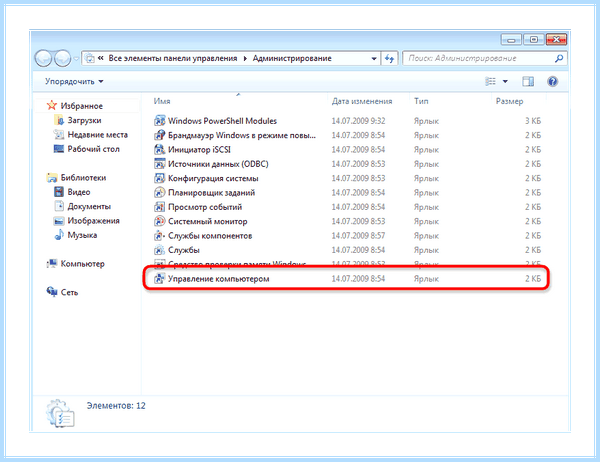Click the magnifier icon in search box
Viewport: 600px width, 462px height.
pyautogui.click(x=559, y=59)
